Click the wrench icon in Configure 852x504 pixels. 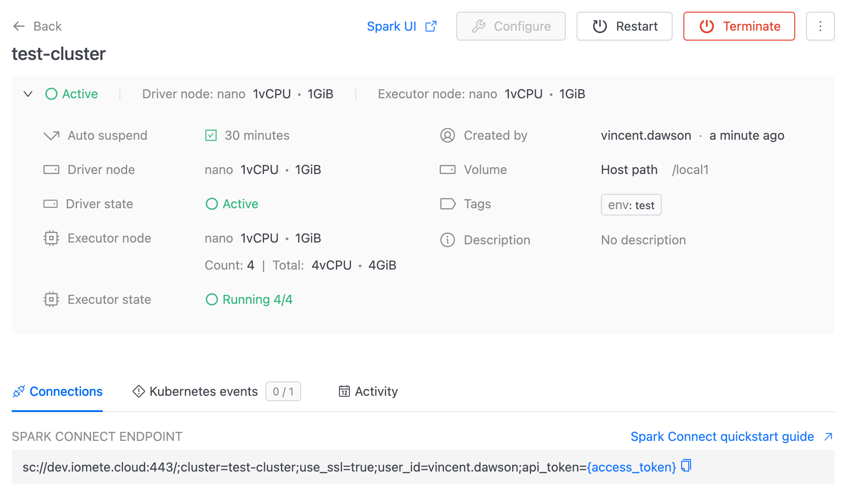479,26
